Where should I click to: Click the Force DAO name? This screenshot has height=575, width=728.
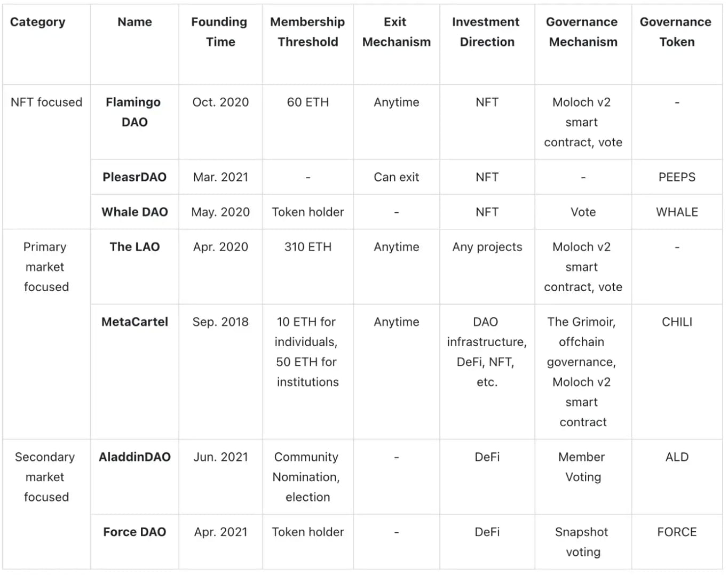tap(134, 532)
